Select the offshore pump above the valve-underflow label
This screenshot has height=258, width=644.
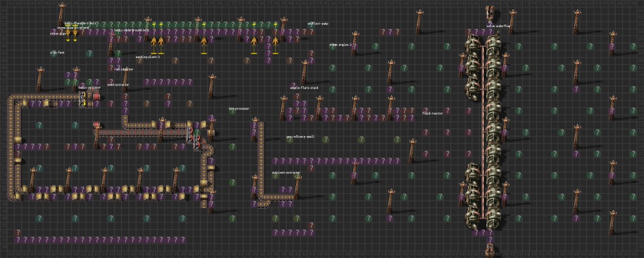pos(489,13)
